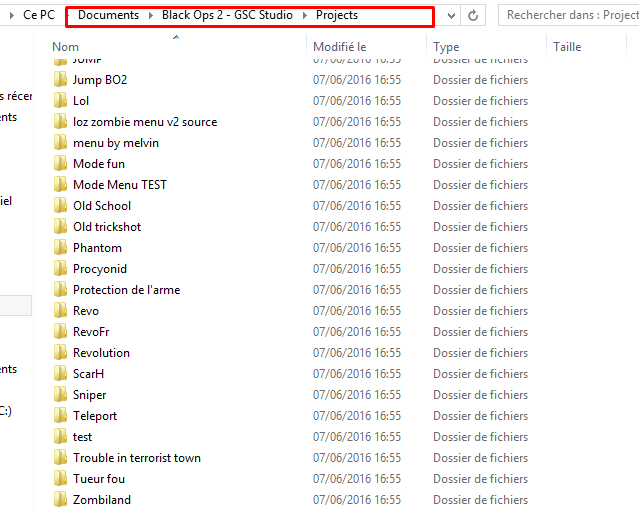Image resolution: width=639 pixels, height=521 pixels.
Task: Select the Procyonid folder icon
Action: [x=60, y=269]
